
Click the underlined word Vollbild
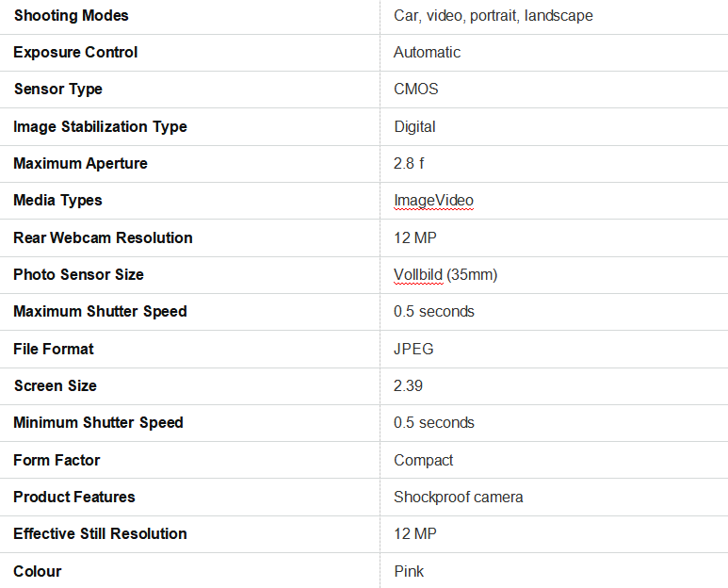(x=417, y=274)
